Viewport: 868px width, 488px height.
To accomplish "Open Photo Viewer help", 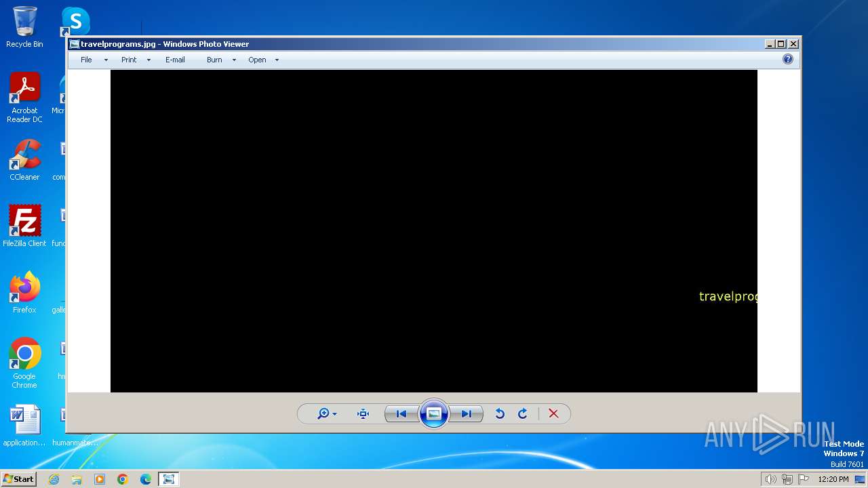I will click(787, 60).
